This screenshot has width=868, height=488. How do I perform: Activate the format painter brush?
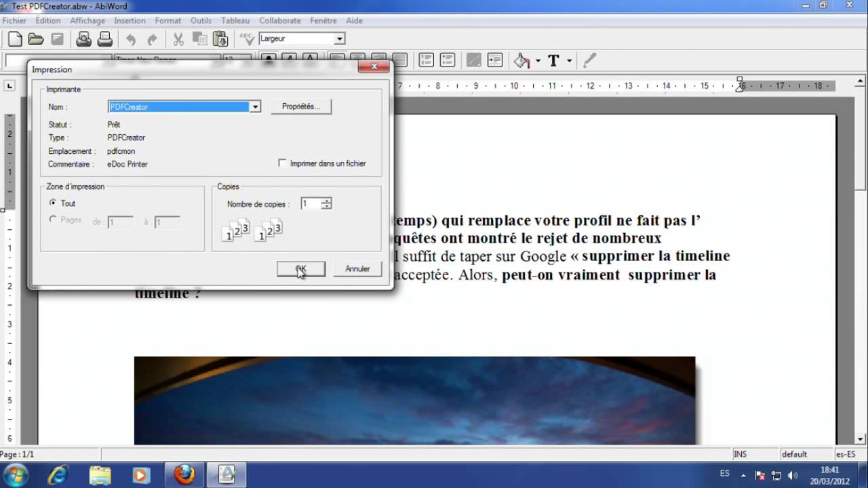click(x=589, y=60)
